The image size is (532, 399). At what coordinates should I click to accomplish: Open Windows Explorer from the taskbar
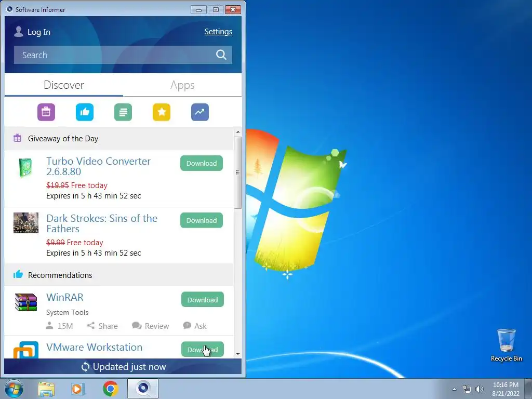pos(46,389)
